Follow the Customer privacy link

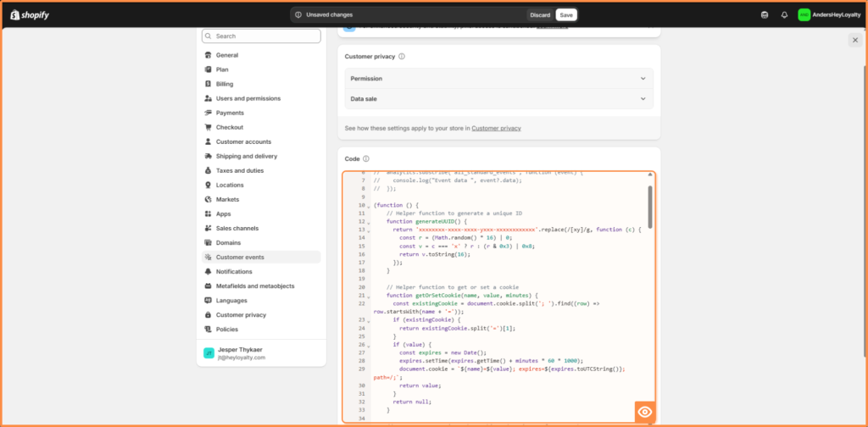[x=496, y=129]
